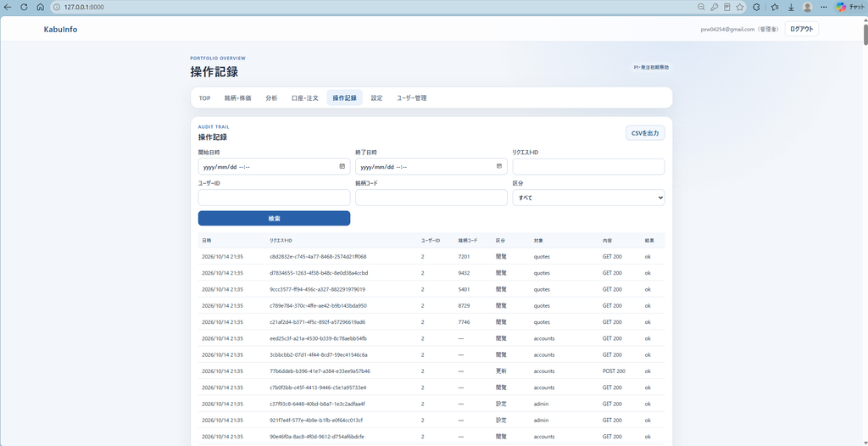Open the 分析 tab
Image resolution: width=868 pixels, height=446 pixels.
[271, 98]
